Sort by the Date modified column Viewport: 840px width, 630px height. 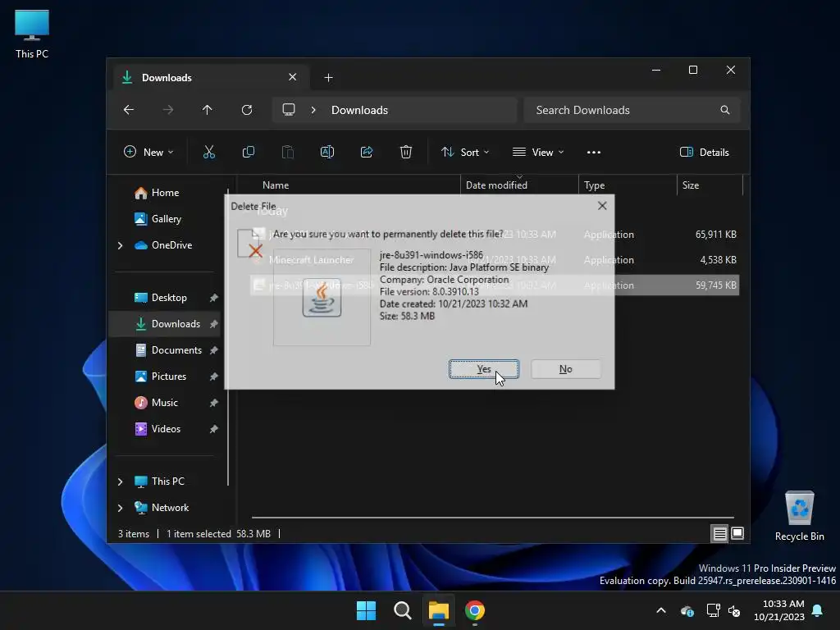coord(519,185)
